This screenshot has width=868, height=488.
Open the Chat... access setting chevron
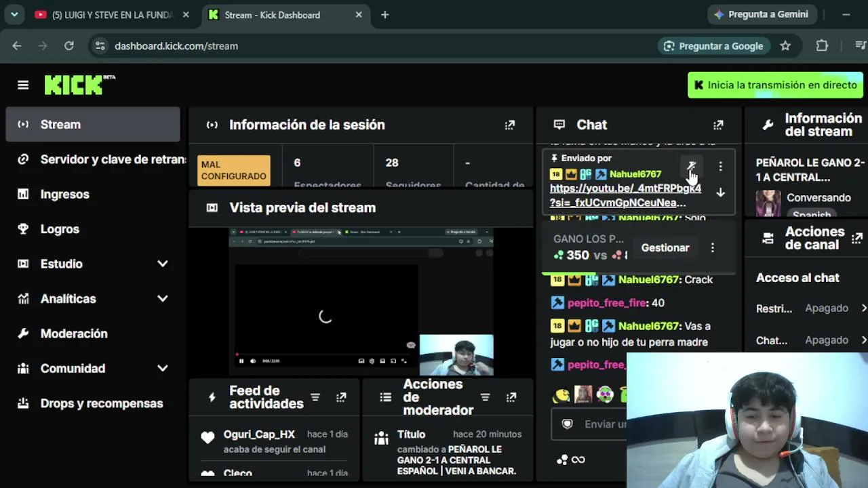coord(863,340)
